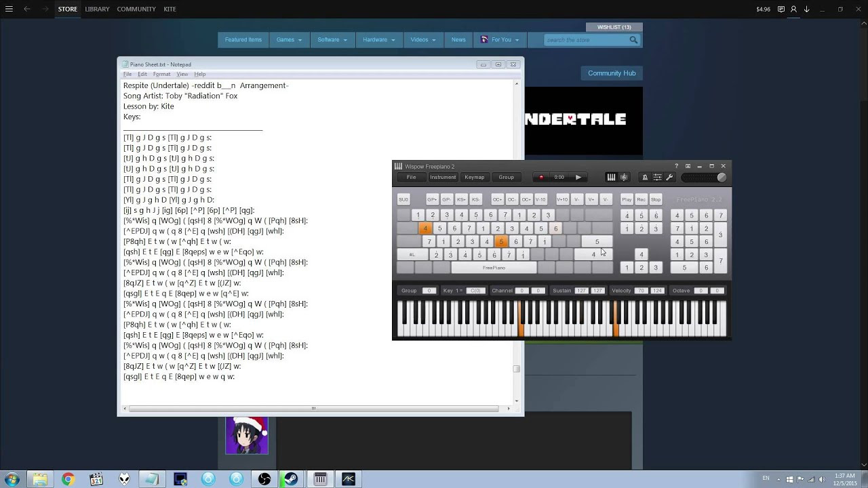
Task: Expand the Steam Hardware dropdown
Action: [379, 40]
